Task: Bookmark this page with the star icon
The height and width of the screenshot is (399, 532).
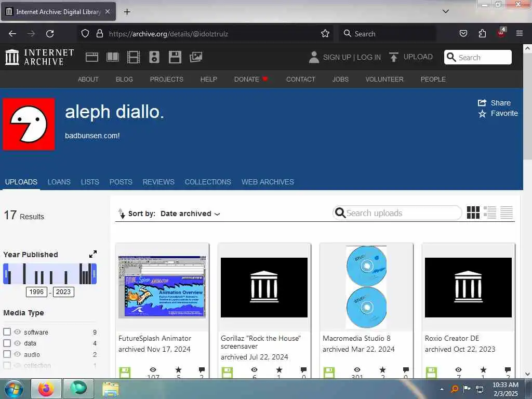Action: click(325, 34)
